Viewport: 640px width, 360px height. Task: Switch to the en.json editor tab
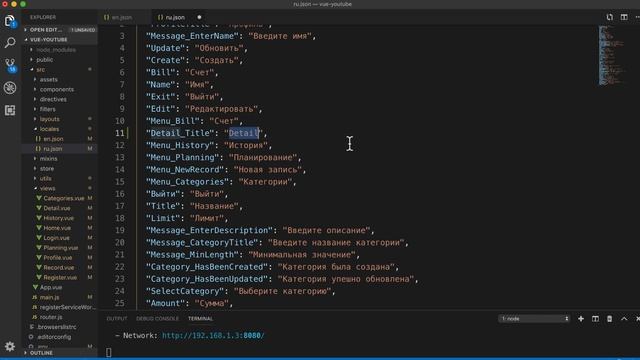pos(122,18)
